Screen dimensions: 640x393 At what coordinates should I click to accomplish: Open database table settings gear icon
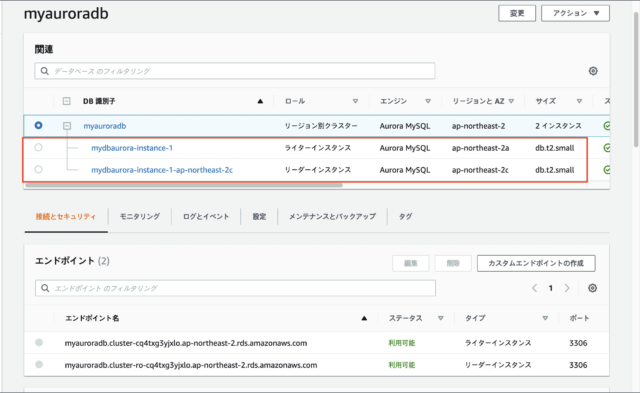(593, 71)
